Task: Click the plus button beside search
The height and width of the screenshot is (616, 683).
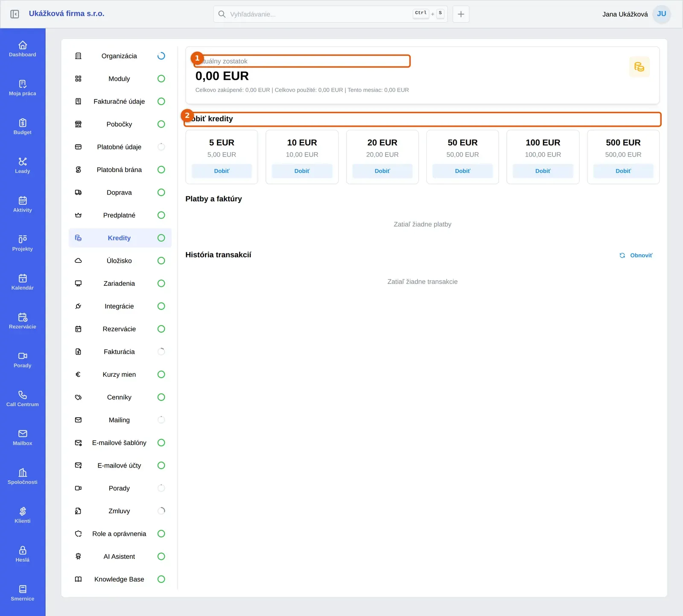Action: [461, 14]
